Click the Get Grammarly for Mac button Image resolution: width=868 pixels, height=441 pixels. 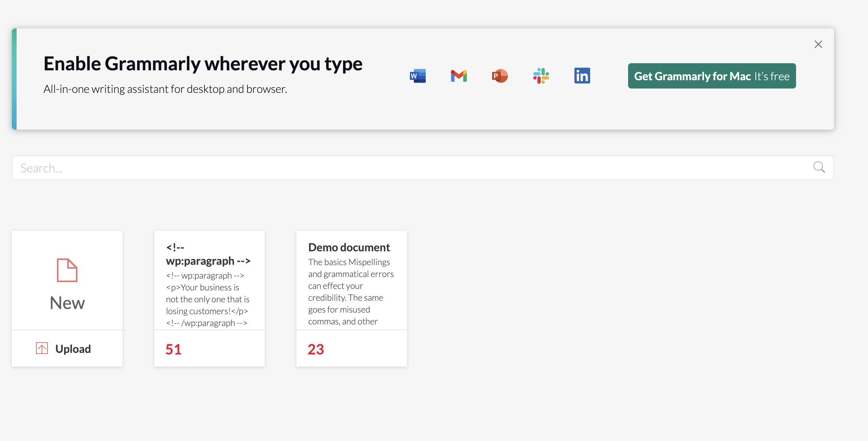[x=711, y=75]
